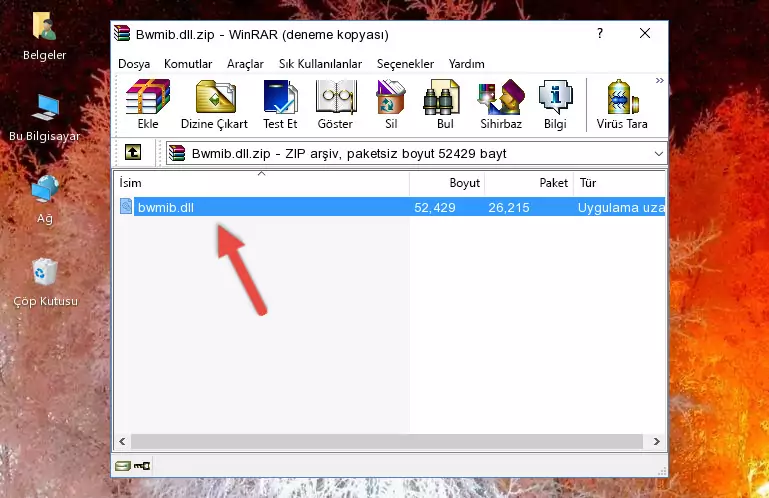Image resolution: width=769 pixels, height=498 pixels.
Task: Select the bwmib.dll file name
Action: (166, 208)
